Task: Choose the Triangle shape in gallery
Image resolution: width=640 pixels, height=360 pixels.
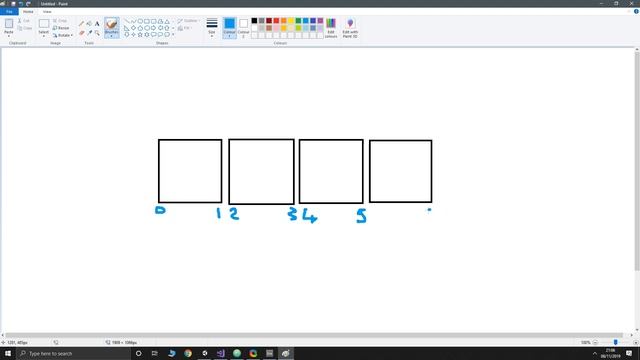Action: click(167, 21)
